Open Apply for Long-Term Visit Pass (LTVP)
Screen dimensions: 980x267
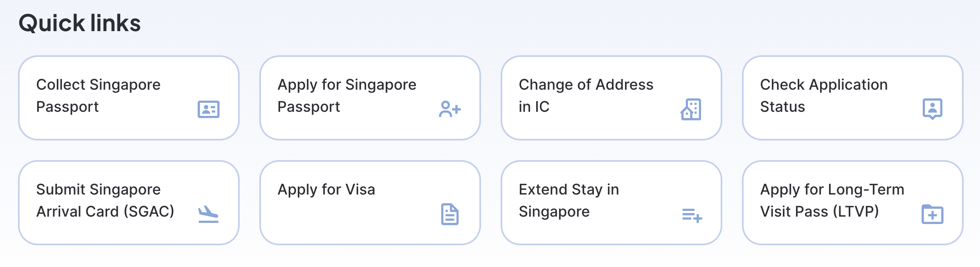tap(853, 203)
